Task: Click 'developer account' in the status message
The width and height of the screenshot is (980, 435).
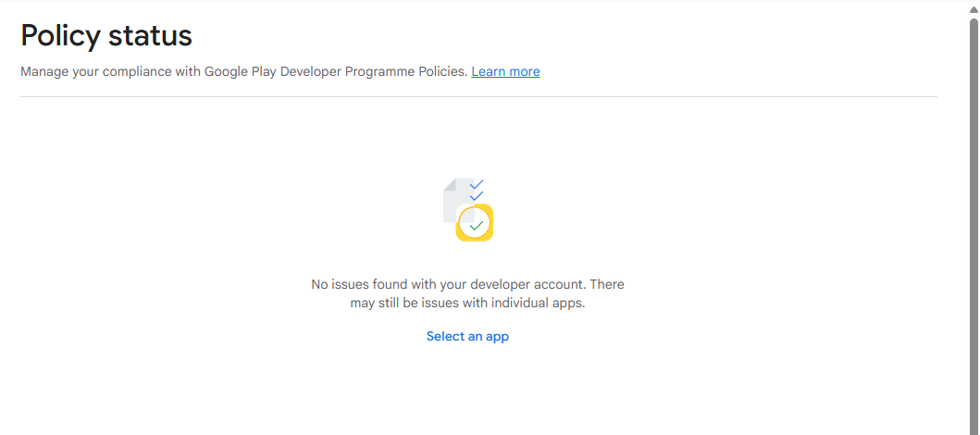Action: point(527,284)
